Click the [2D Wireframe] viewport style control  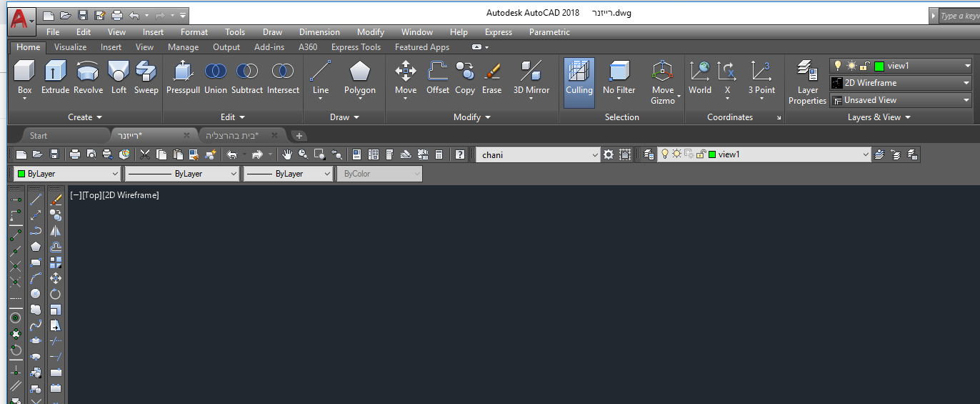click(x=131, y=195)
